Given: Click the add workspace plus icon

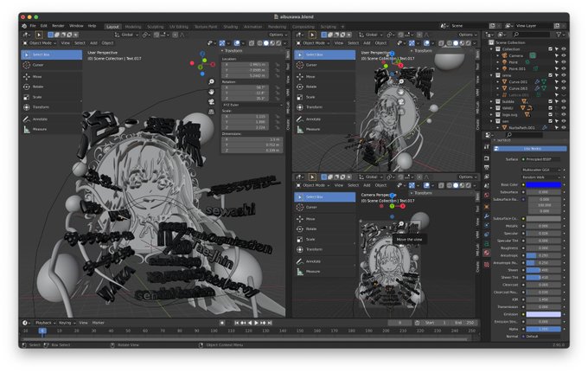Looking at the screenshot, I should click(342, 27).
